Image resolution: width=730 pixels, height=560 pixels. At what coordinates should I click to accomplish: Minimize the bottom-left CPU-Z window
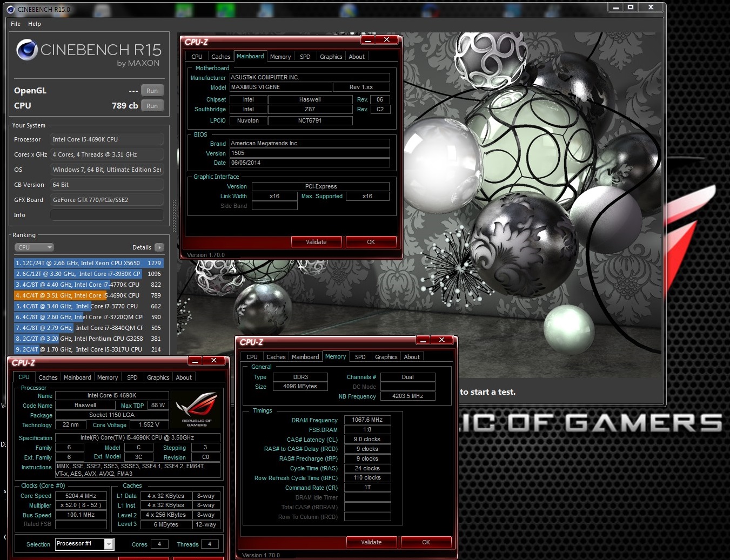click(195, 360)
